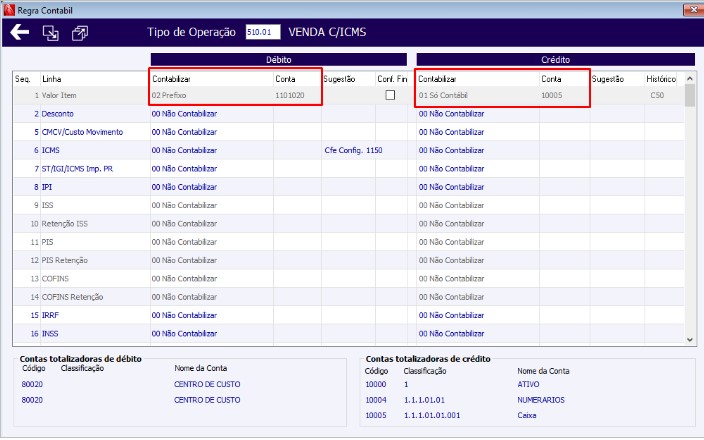Click the Débito header band

pos(278,59)
